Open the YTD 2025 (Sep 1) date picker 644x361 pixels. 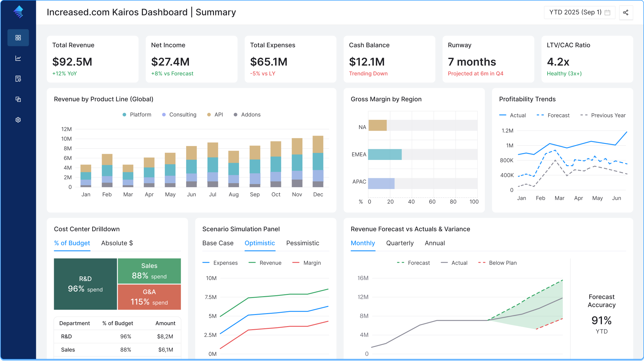point(575,12)
